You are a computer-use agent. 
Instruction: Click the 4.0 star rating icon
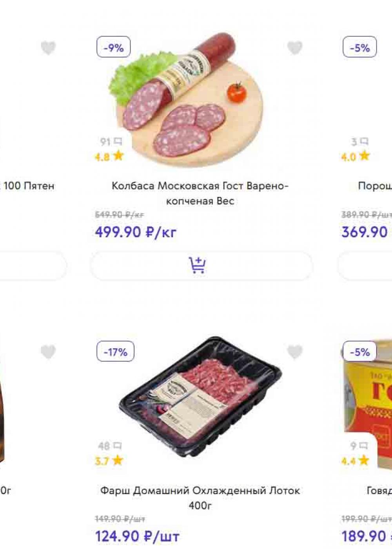[x=365, y=156]
